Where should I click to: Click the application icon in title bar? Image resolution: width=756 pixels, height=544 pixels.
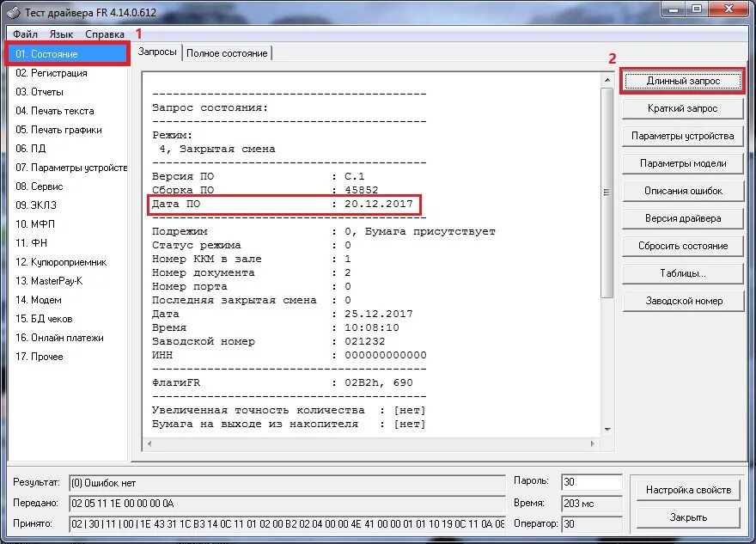(13, 13)
